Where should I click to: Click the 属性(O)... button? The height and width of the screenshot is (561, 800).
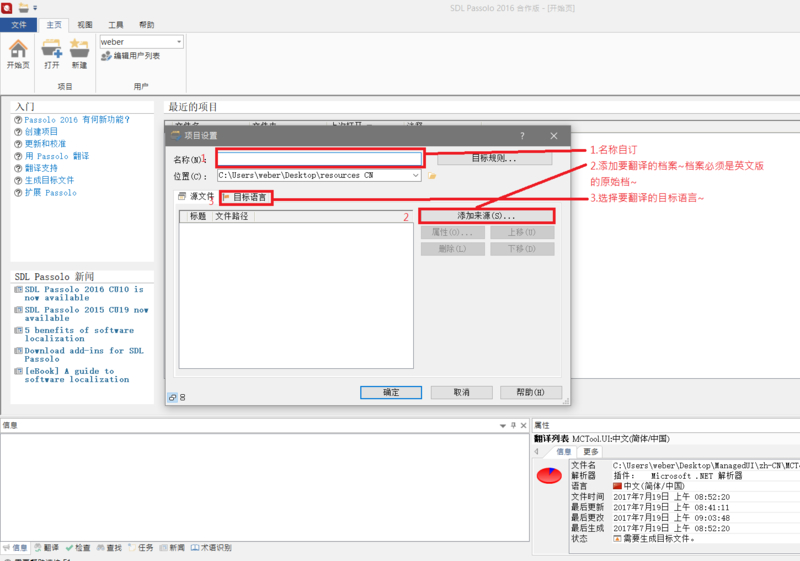tap(453, 232)
